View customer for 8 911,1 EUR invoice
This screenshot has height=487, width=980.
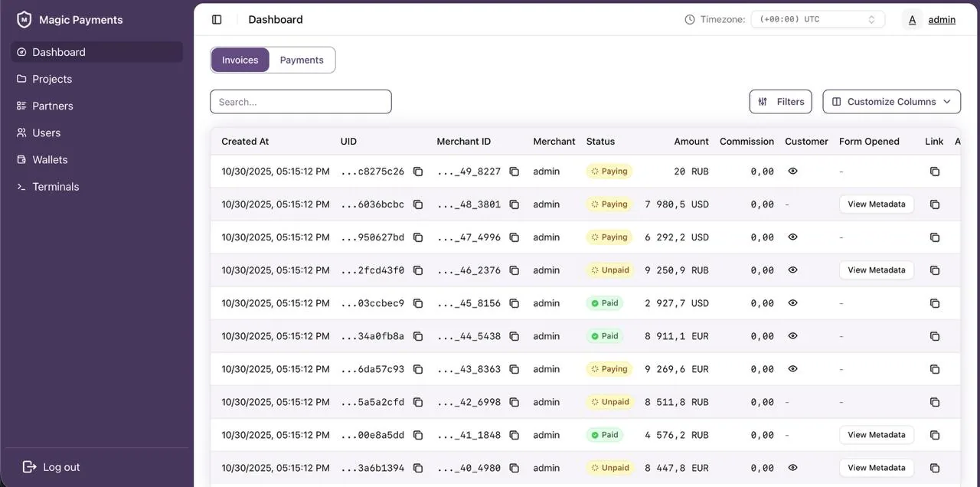(792, 336)
